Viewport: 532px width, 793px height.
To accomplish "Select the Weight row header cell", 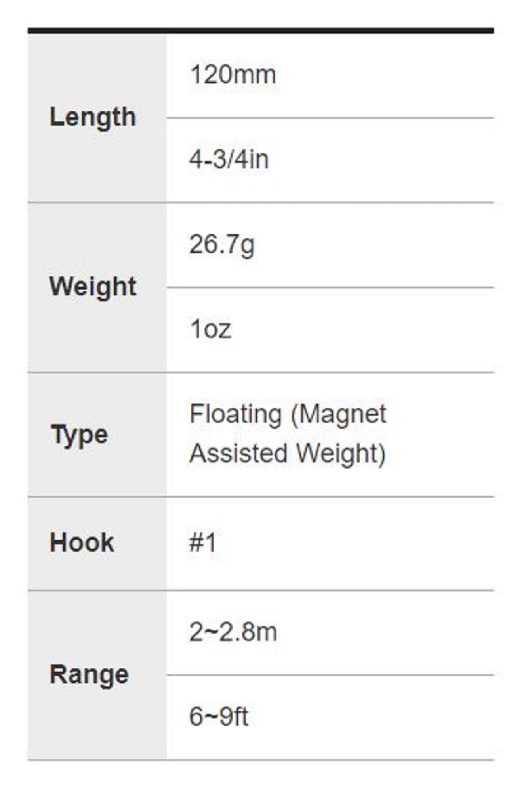I will coord(93,286).
